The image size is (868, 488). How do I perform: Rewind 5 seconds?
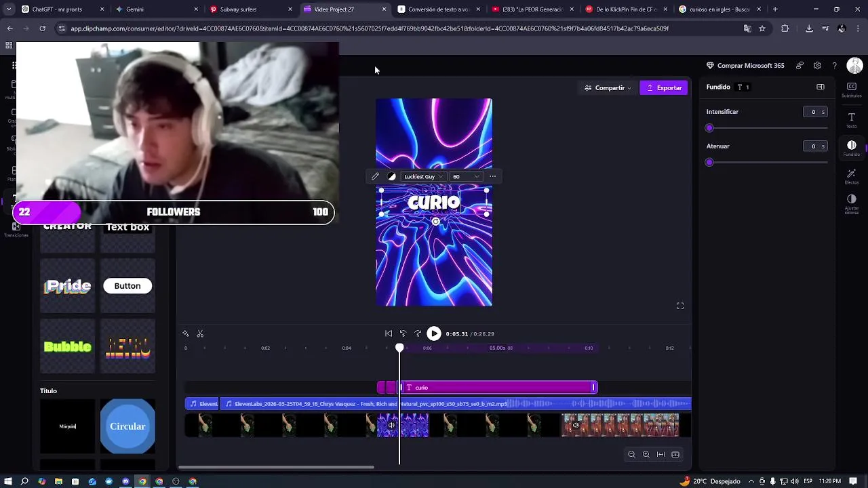[403, 333]
